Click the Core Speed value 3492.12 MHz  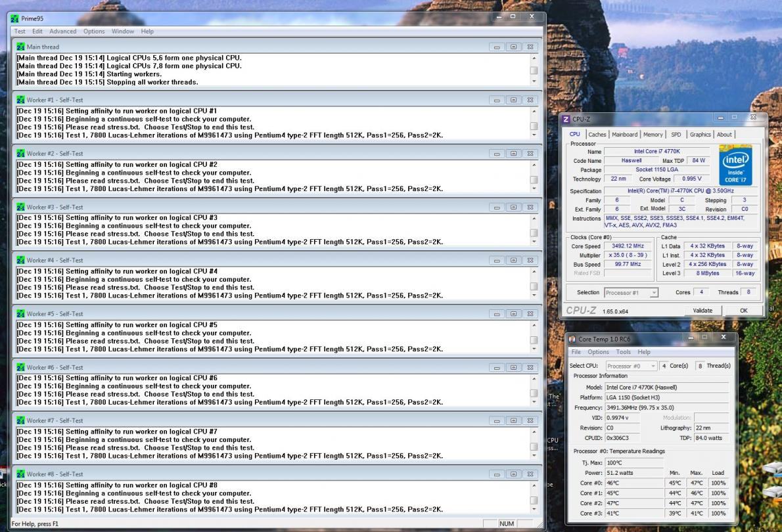628,246
